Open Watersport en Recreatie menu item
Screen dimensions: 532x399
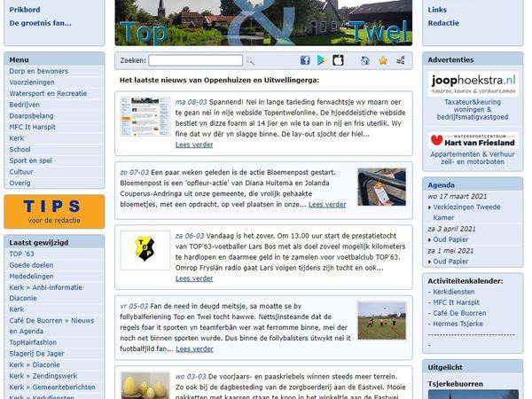pos(48,93)
